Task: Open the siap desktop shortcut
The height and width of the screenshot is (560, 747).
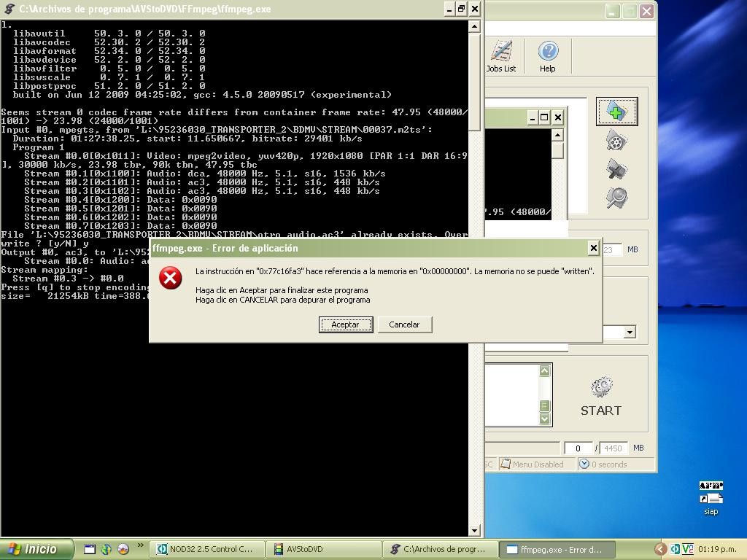Action: [x=711, y=499]
